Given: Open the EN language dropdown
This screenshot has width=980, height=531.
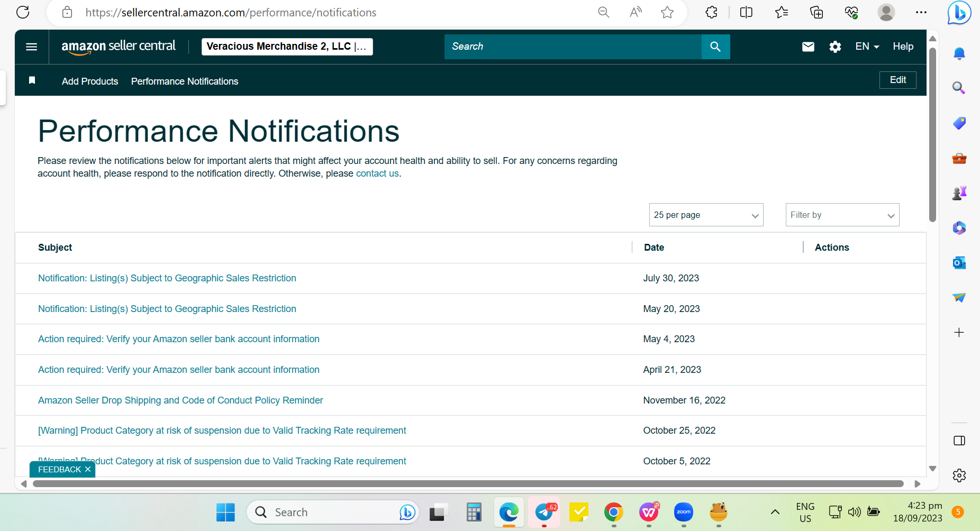Looking at the screenshot, I should 867,47.
